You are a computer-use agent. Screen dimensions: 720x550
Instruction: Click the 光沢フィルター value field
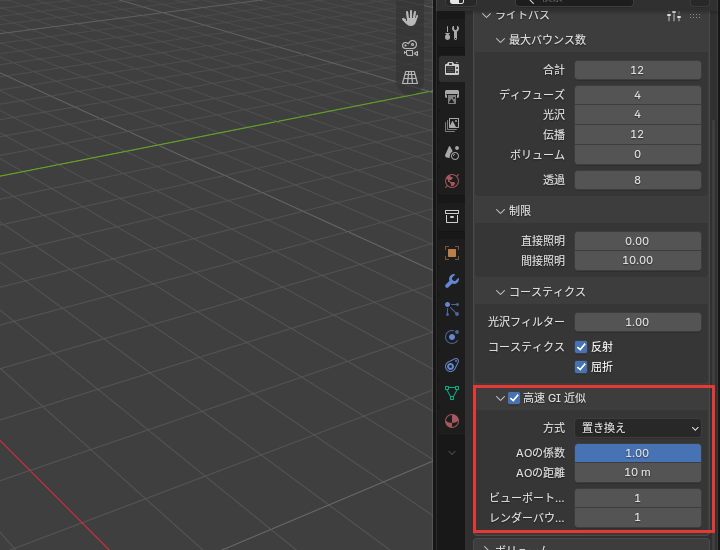pyautogui.click(x=638, y=322)
